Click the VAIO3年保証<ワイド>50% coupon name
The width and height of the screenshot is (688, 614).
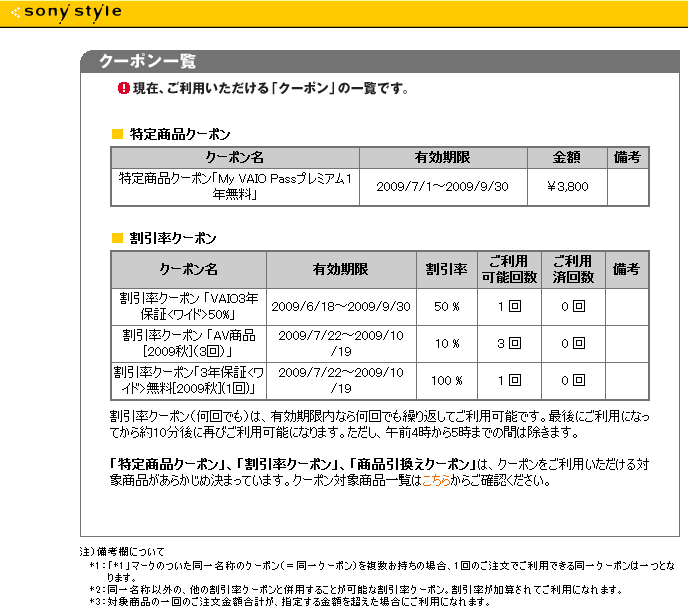click(x=189, y=306)
